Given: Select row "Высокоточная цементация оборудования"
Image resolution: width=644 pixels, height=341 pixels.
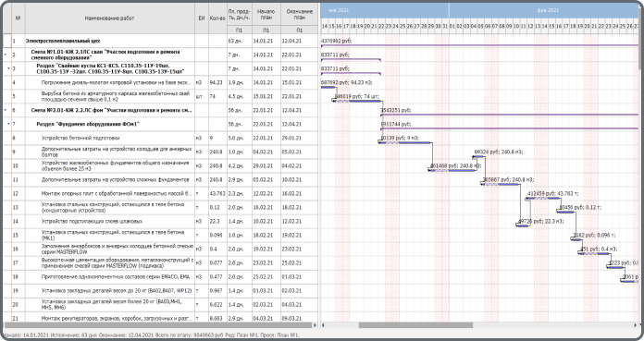Looking at the screenshot, I should point(160,262).
